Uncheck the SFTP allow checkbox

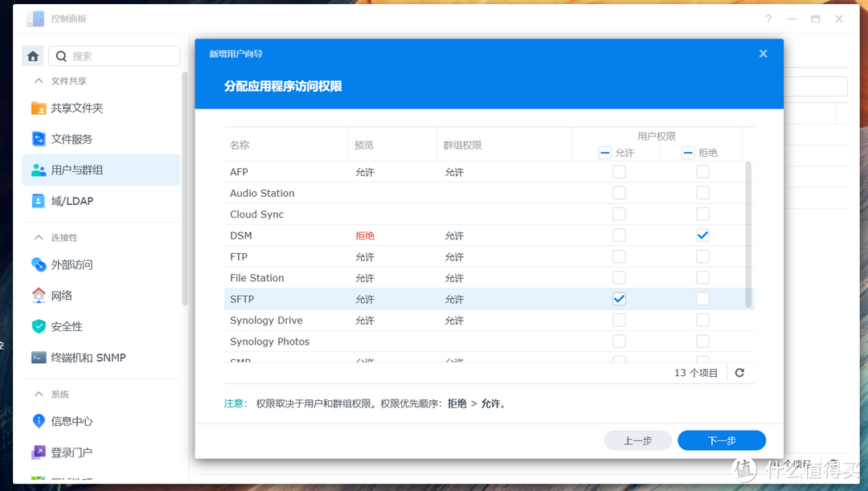click(619, 298)
